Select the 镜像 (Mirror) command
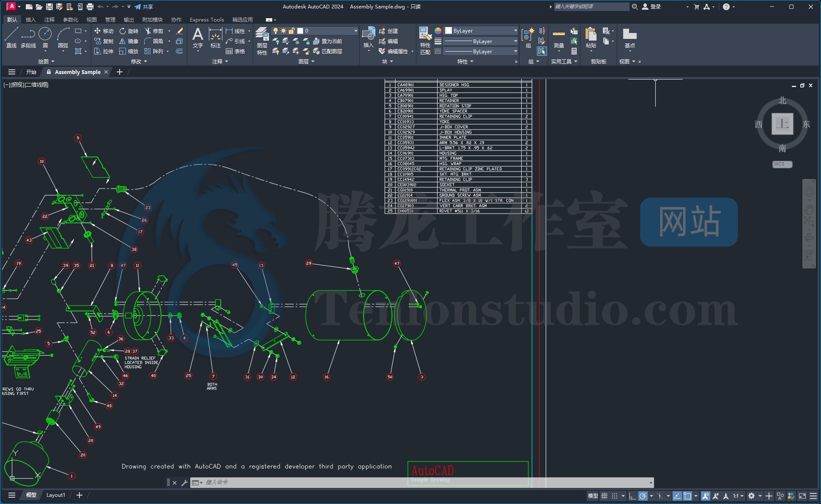Image resolution: width=821 pixels, height=504 pixels. (129, 41)
